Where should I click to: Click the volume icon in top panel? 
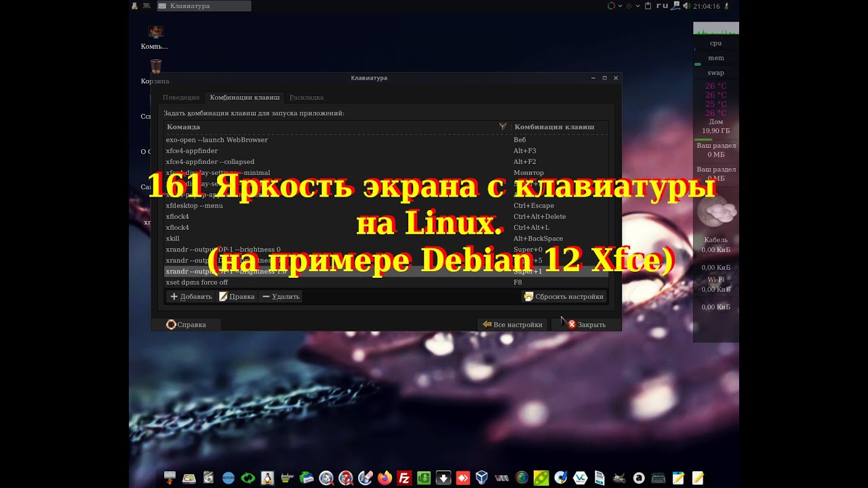687,6
